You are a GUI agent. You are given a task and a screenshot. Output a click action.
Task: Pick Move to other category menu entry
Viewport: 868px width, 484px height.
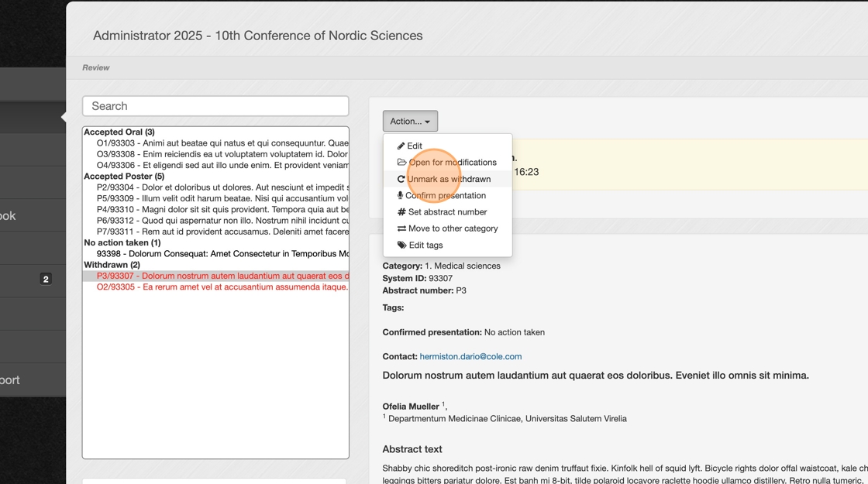pyautogui.click(x=447, y=228)
